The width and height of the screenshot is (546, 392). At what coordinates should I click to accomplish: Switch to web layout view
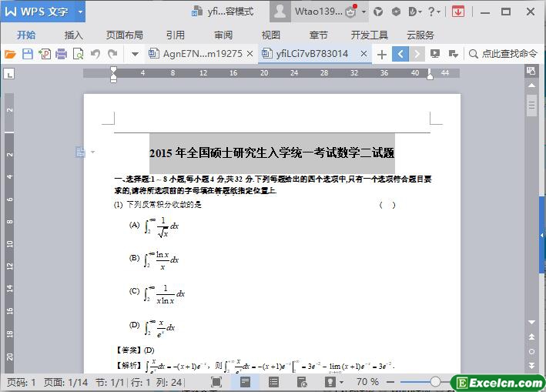tap(302, 382)
